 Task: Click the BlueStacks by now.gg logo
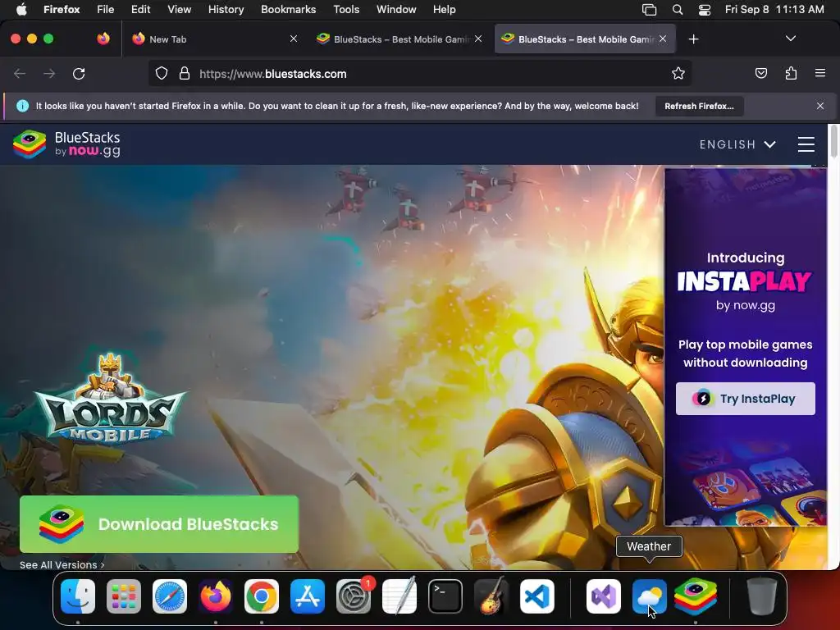click(67, 144)
